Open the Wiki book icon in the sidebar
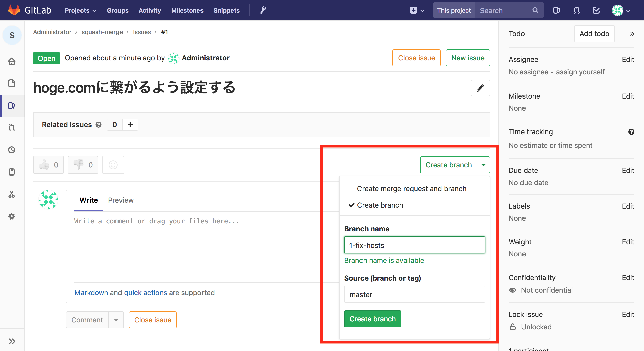 [12, 172]
